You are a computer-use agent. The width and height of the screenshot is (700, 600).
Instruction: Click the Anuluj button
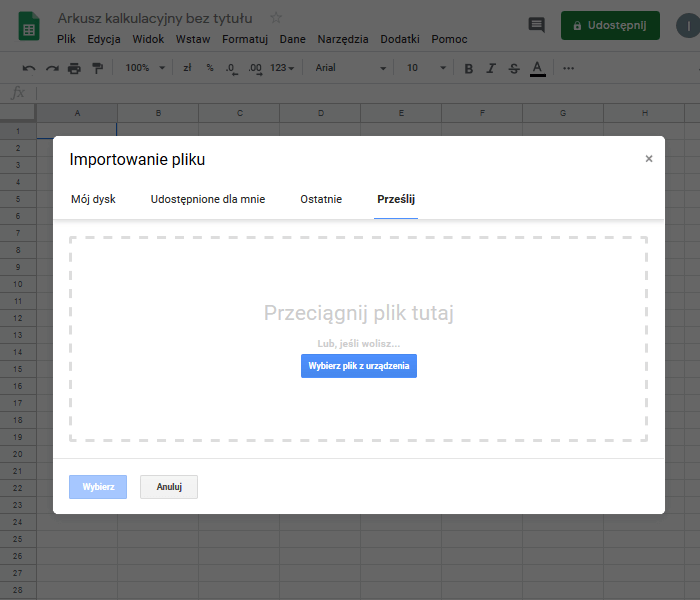tap(169, 487)
